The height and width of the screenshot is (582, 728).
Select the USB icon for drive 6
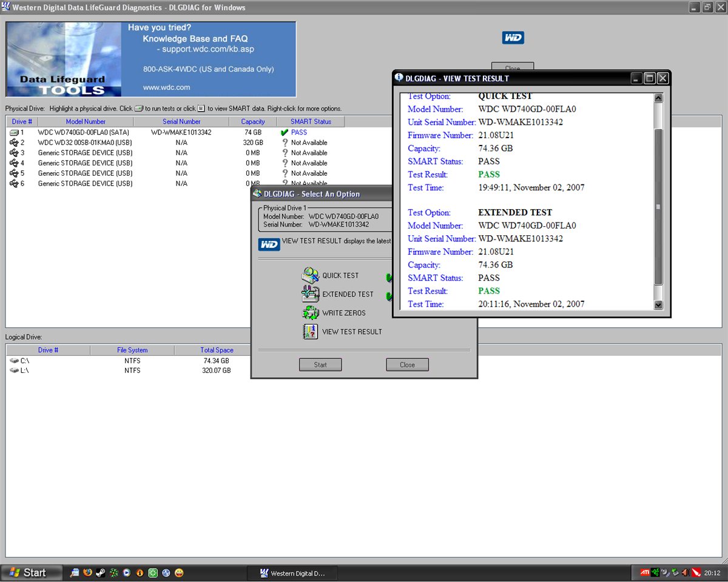[x=14, y=183]
